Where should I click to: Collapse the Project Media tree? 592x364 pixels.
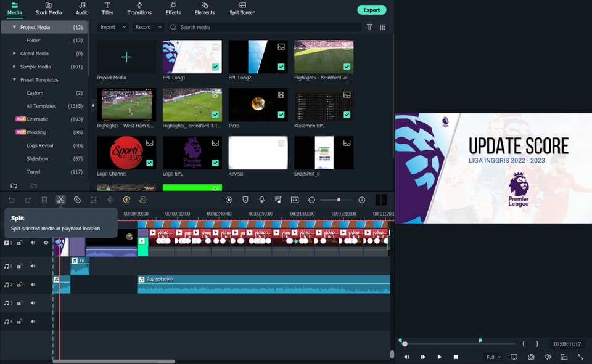click(x=14, y=27)
